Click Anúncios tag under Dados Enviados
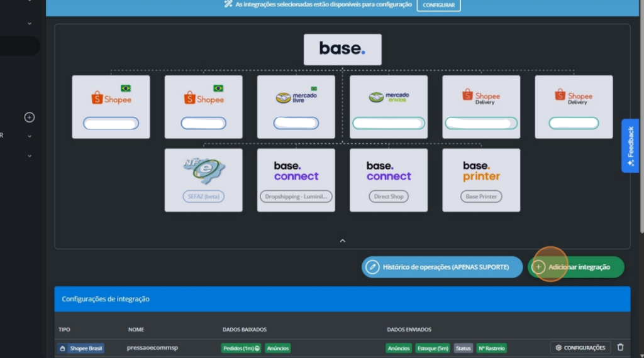 coord(399,348)
